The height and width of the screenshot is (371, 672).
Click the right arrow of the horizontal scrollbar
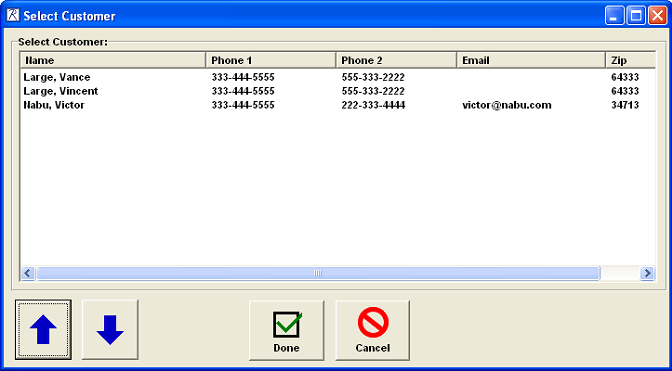pos(647,273)
